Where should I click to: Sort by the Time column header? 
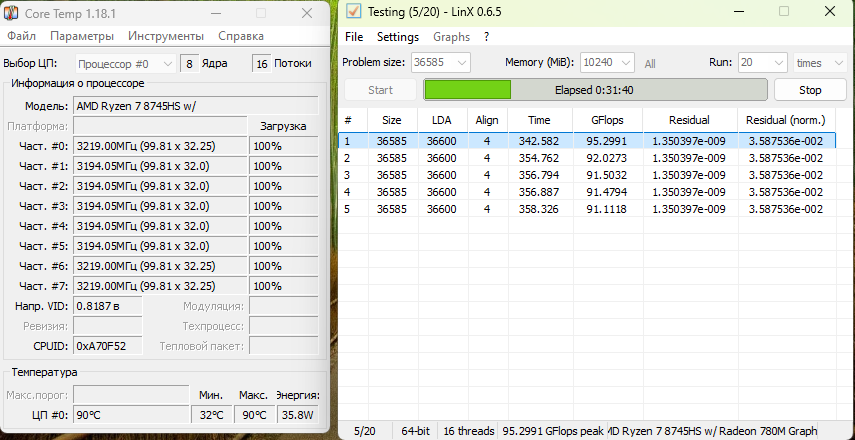point(539,120)
